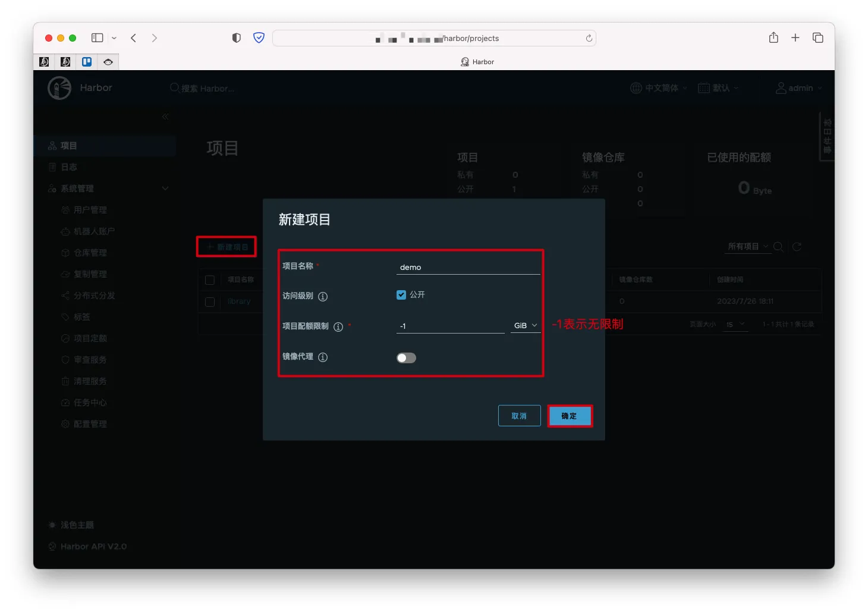
Task: Tick the checkbox for the library row
Action: click(x=210, y=302)
